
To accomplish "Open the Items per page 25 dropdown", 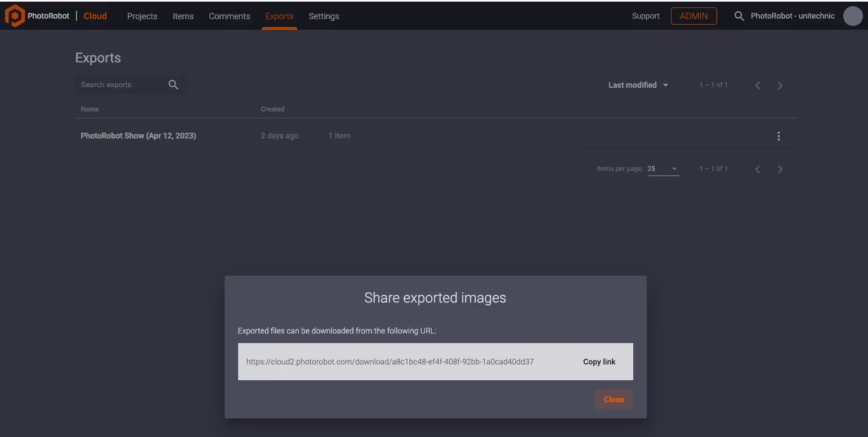I will (x=663, y=169).
